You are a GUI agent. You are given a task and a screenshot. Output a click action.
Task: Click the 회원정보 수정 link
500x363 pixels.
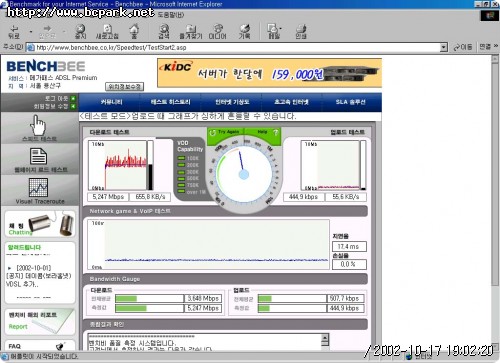click(x=51, y=106)
